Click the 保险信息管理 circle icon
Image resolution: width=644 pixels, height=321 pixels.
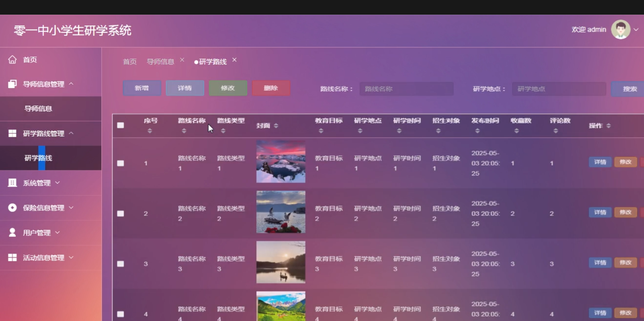coord(12,208)
